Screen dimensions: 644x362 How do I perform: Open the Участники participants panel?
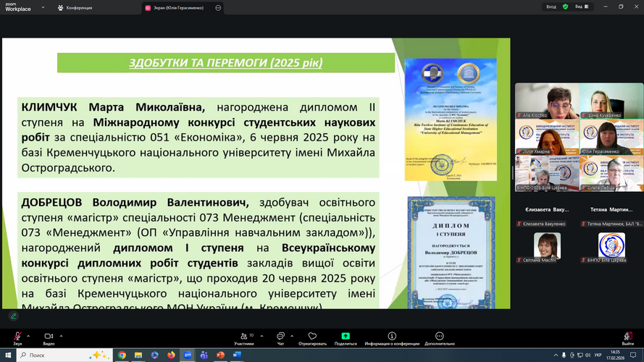pyautogui.click(x=244, y=338)
